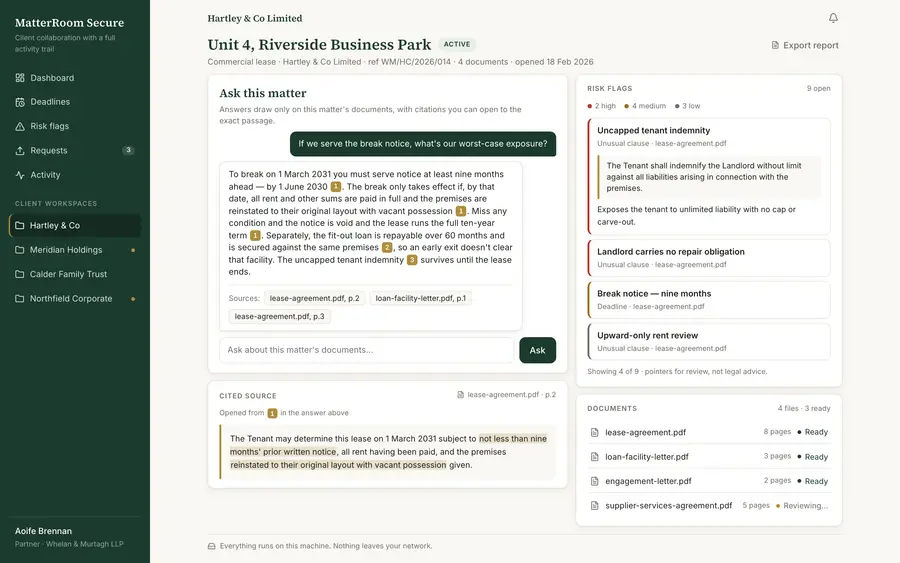Open Risk flags in the sidebar
900x563 pixels.
pyautogui.click(x=75, y=126)
